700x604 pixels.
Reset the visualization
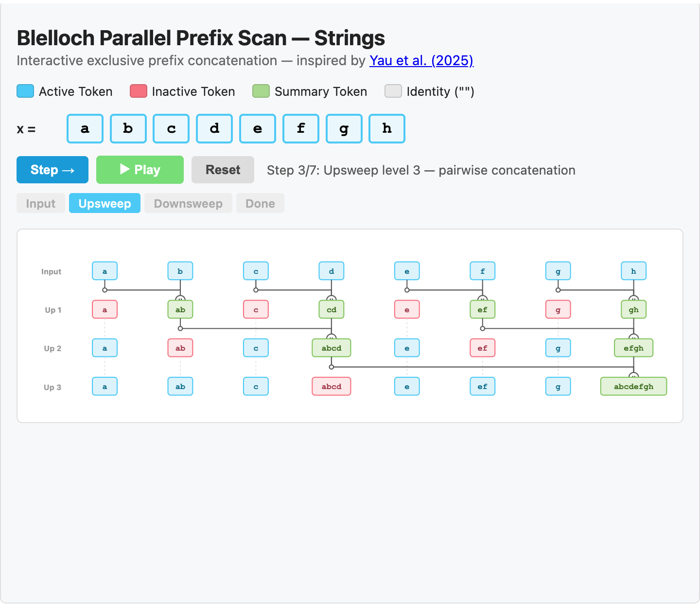(x=223, y=169)
